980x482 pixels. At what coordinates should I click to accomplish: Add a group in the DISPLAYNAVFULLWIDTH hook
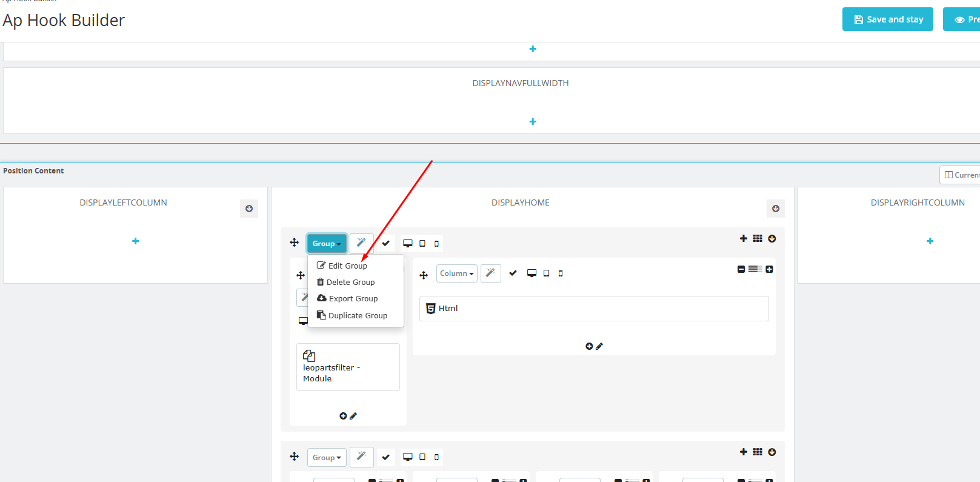533,122
